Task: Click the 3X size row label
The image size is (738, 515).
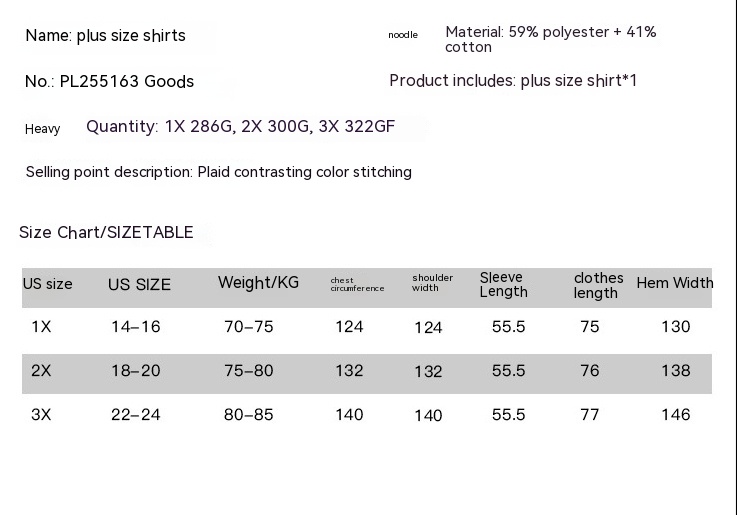Action: tap(41, 414)
